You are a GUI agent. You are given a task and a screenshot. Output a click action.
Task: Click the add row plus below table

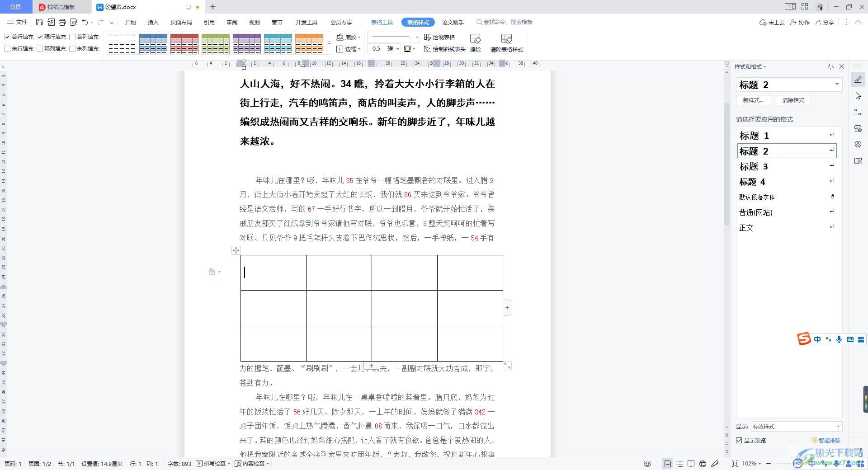(x=371, y=366)
